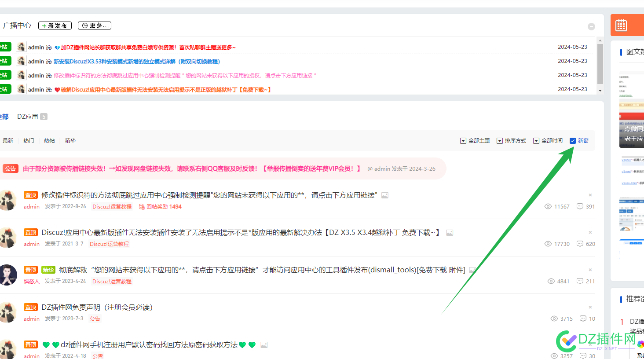The image size is (644, 359).
Task: Switch to 热帖 thread filter
Action: 49,141
